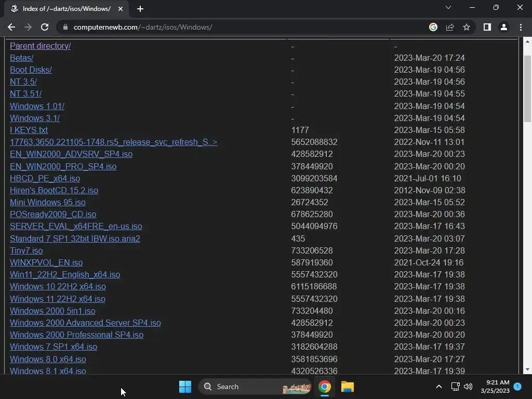Image resolution: width=532 pixels, height=399 pixels.
Task: Download Tiny7.iso
Action: pos(26,250)
